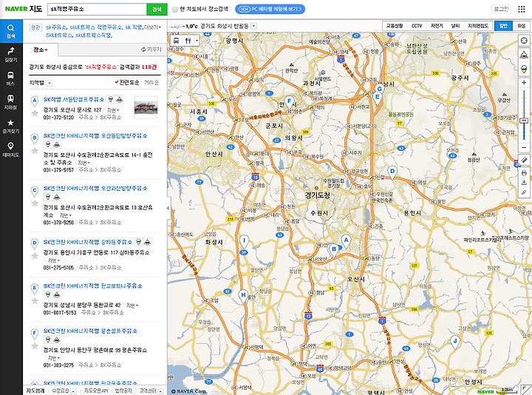Print the map using the printer icon
The width and height of the screenshot is (532, 395).
[524, 173]
